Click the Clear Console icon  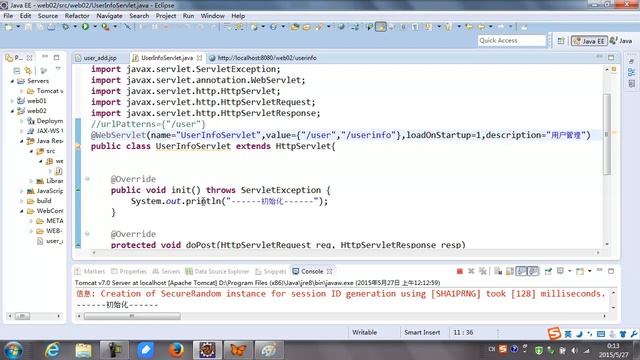pyautogui.click(x=498, y=271)
